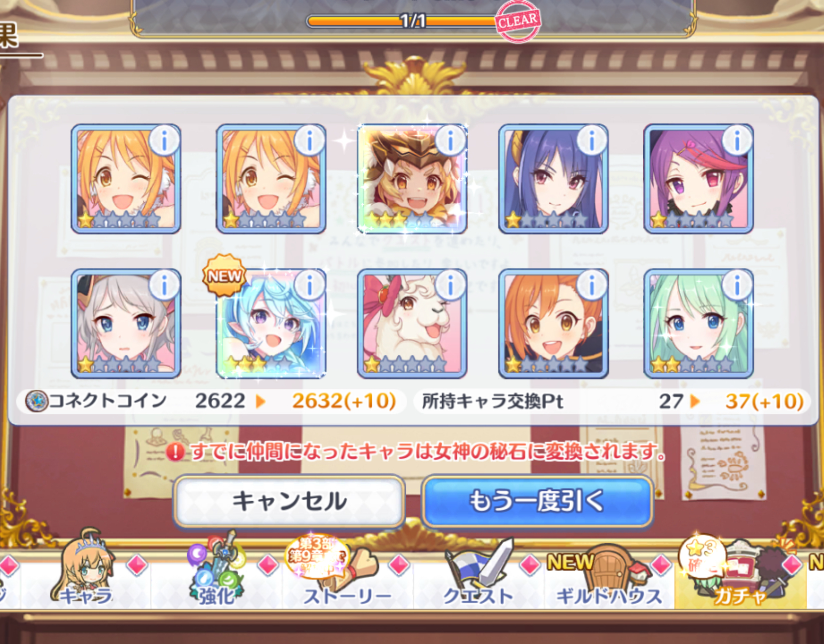Click the 1/1 CLEAR progress bar

point(412,21)
